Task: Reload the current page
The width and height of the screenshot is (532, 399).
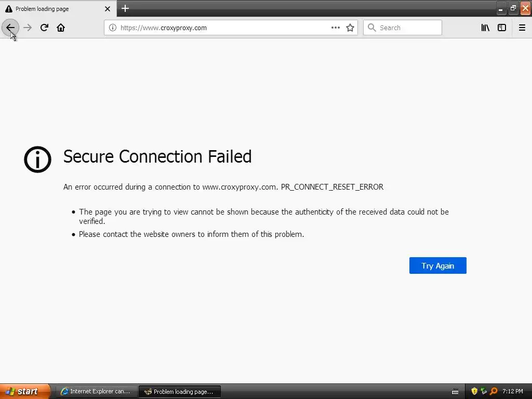Action: tap(44, 28)
